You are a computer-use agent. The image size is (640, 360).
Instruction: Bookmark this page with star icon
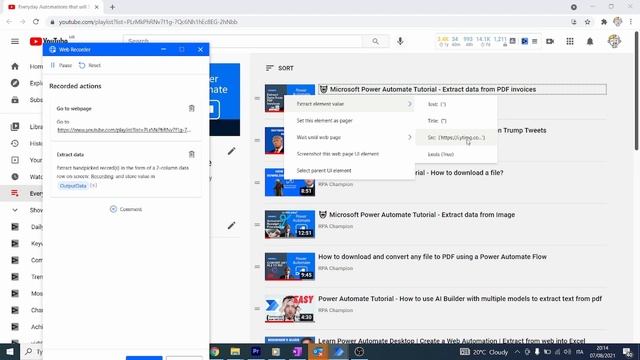(587, 22)
